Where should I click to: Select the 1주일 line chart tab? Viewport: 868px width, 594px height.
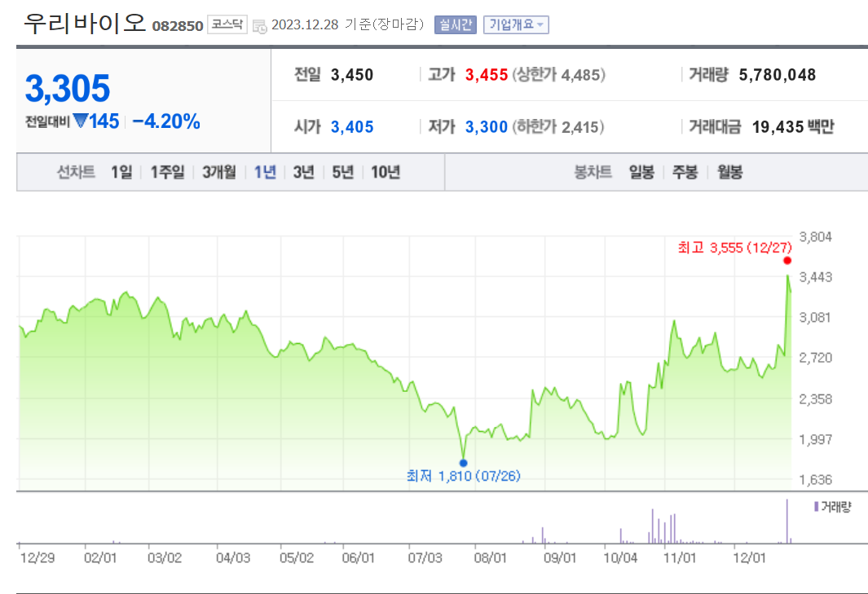point(167,172)
